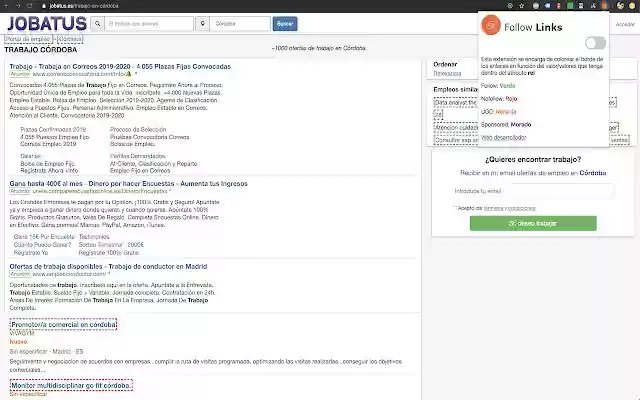
Task: Click the 'Introduce tu email' input field
Action: coord(533,191)
